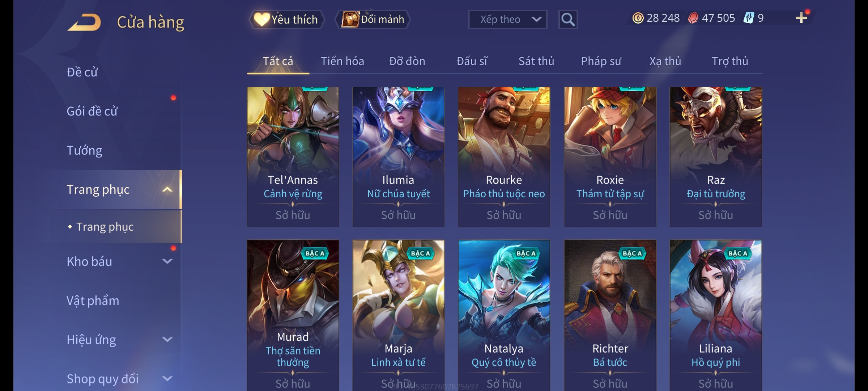Expand the Kho báu sidebar section
Screen dimensions: 868x391
[x=167, y=261]
